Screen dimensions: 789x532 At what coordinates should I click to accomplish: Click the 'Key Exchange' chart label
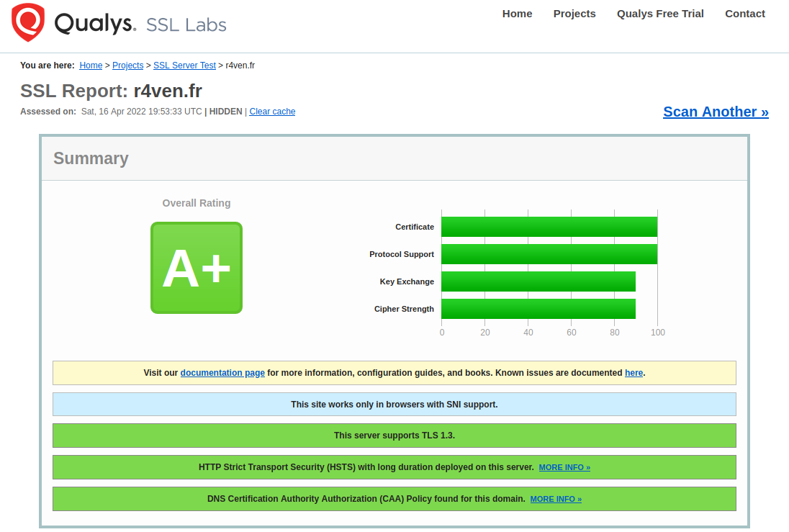pos(407,282)
